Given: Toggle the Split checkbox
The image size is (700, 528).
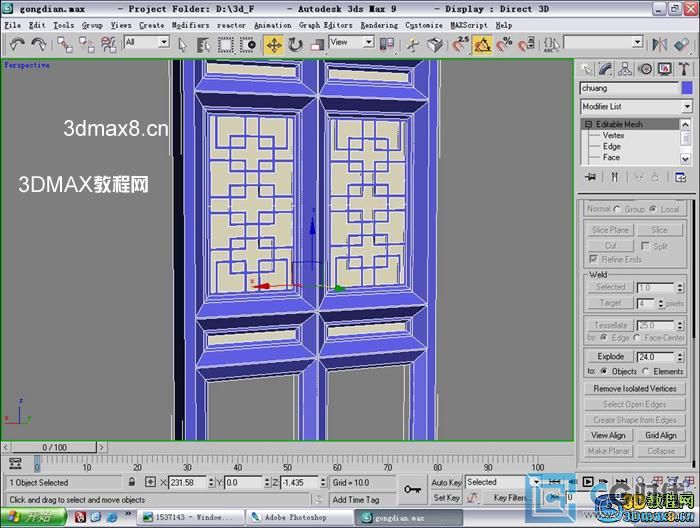Looking at the screenshot, I should coord(645,246).
